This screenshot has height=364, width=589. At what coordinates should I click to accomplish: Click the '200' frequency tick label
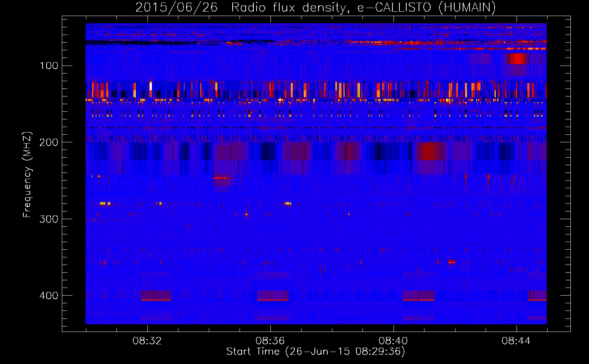click(x=49, y=142)
